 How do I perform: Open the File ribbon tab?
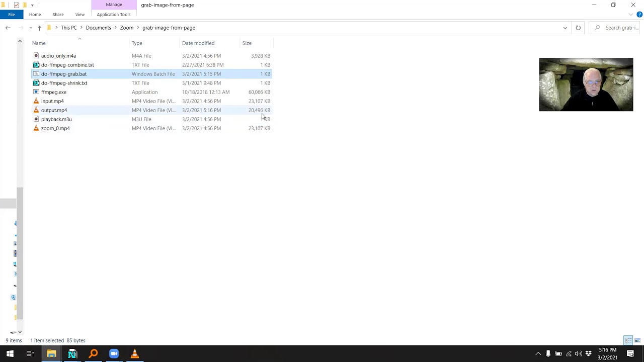click(x=11, y=15)
